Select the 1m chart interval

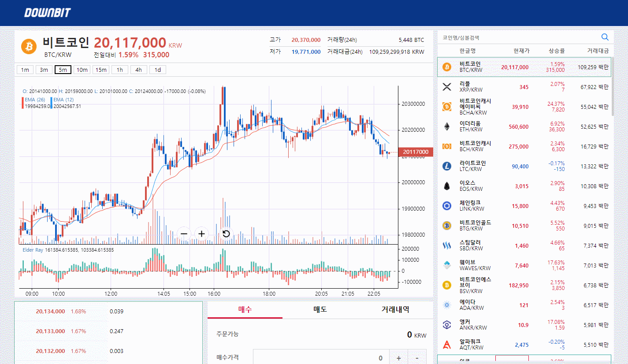(x=25, y=70)
